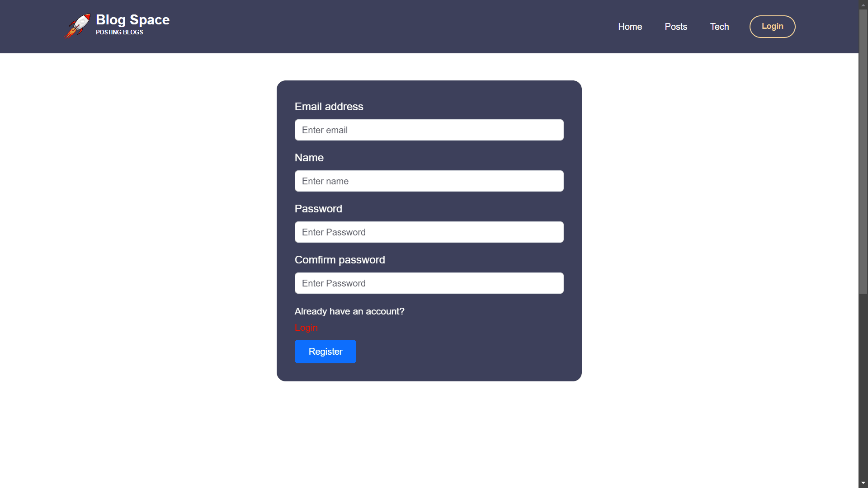Screen dimensions: 868x488
Task: Click Blog Space brand name text
Action: coord(132,20)
